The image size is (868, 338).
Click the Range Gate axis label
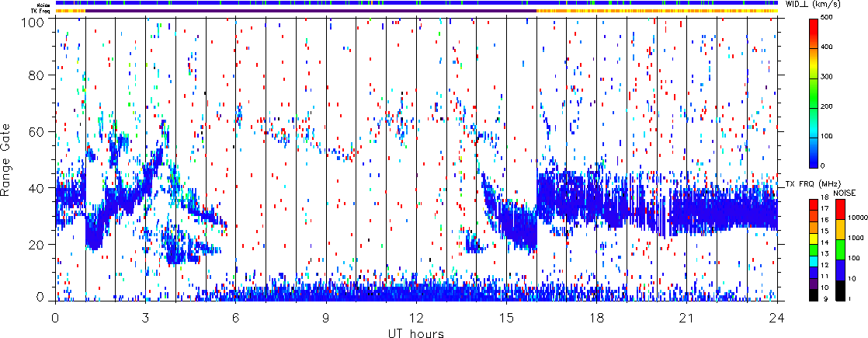pos(6,161)
